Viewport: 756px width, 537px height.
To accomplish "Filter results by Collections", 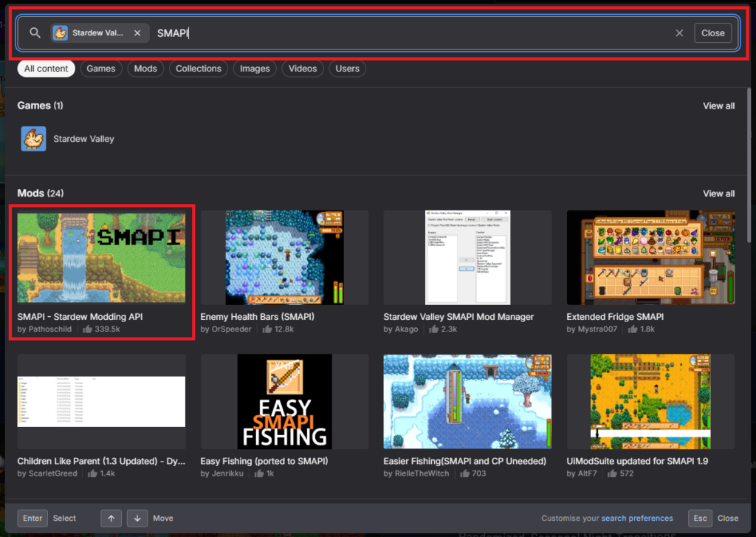I will point(198,69).
